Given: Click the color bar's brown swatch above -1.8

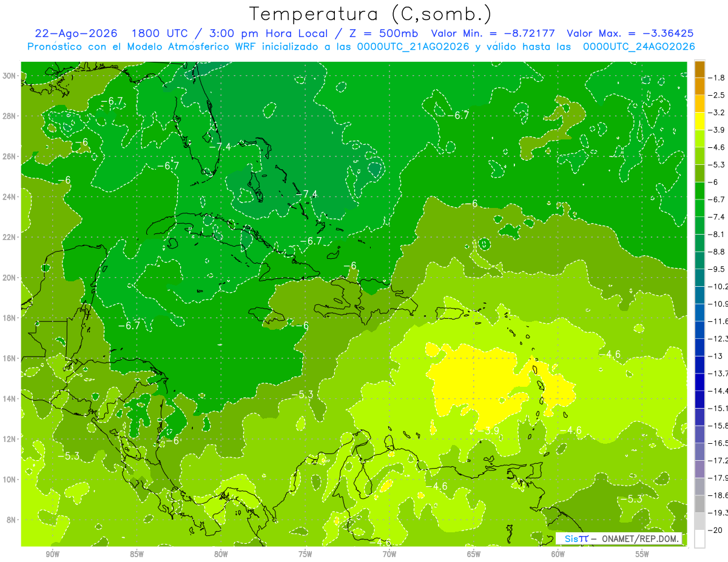Looking at the screenshot, I should tap(699, 69).
